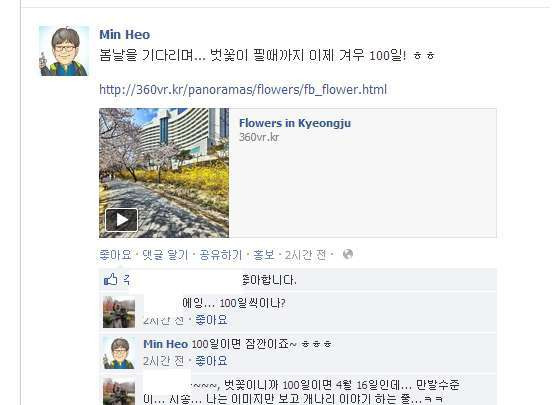This screenshot has height=405, width=557.
Task: Open the Flowers in Kyeongju title link
Action: coord(295,123)
